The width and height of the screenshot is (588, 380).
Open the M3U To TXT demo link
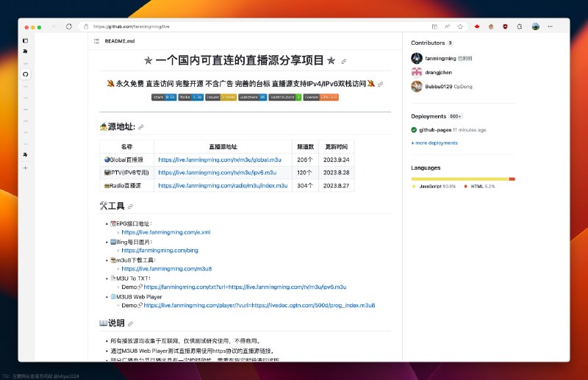(245, 287)
